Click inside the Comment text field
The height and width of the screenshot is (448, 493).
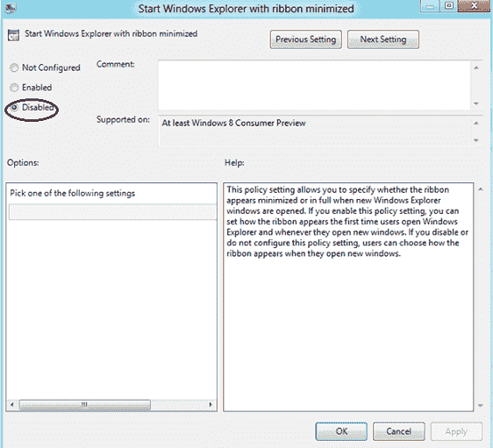(x=314, y=85)
